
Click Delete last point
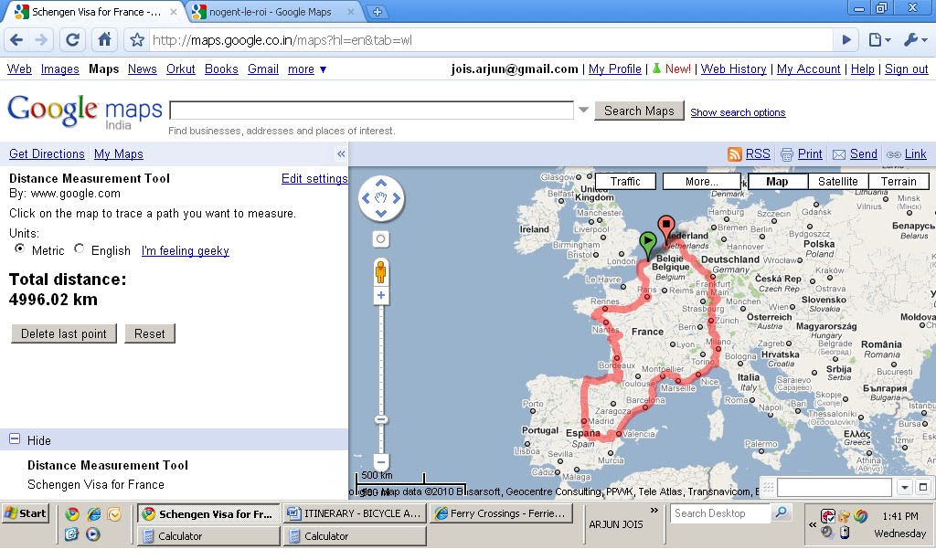point(64,334)
